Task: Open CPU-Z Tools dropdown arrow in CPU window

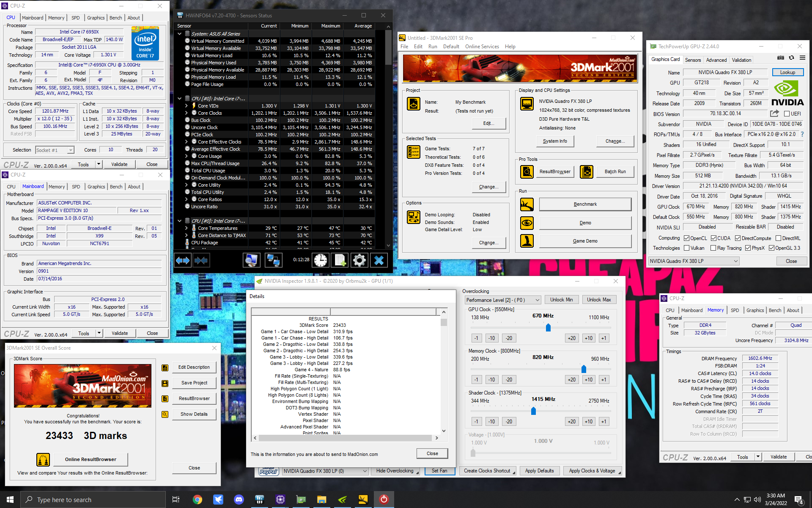Action: tap(99, 164)
